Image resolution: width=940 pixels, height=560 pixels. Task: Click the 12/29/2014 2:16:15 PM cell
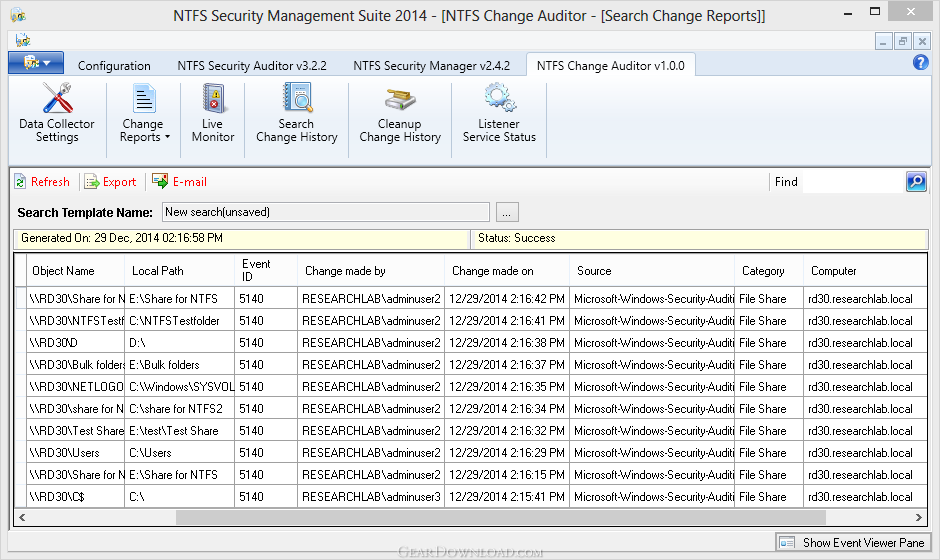(x=507, y=475)
